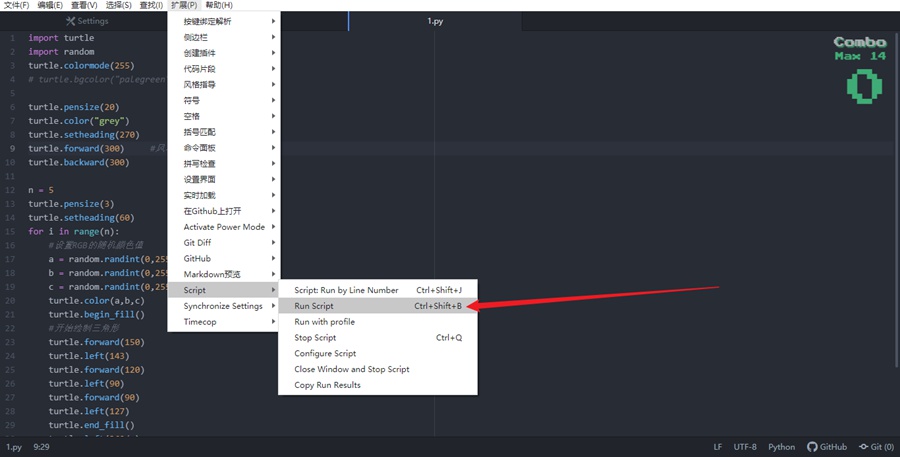This screenshot has height=457, width=900.
Task: Expand the Git Diff submenu
Action: click(273, 243)
